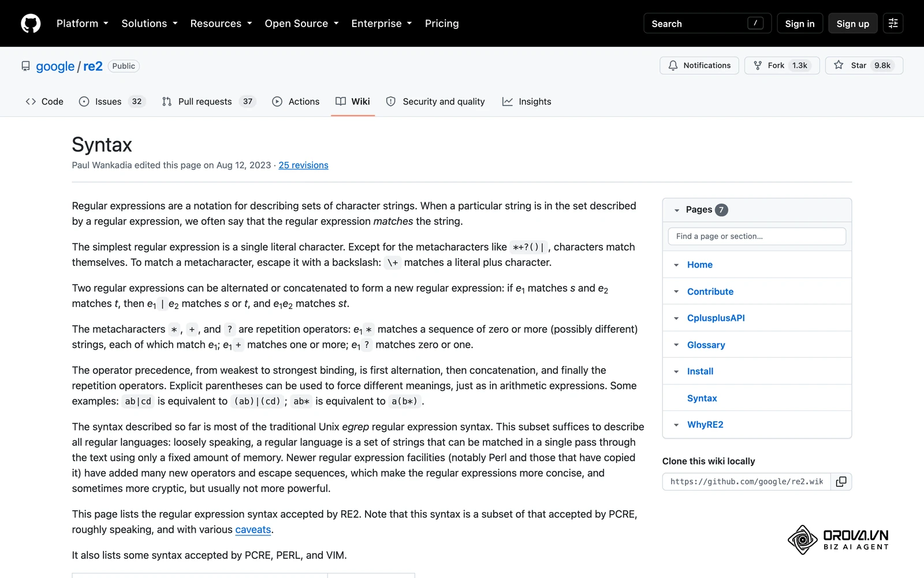Image resolution: width=924 pixels, height=578 pixels.
Task: Open the Enterprise dropdown menu
Action: pyautogui.click(x=381, y=24)
